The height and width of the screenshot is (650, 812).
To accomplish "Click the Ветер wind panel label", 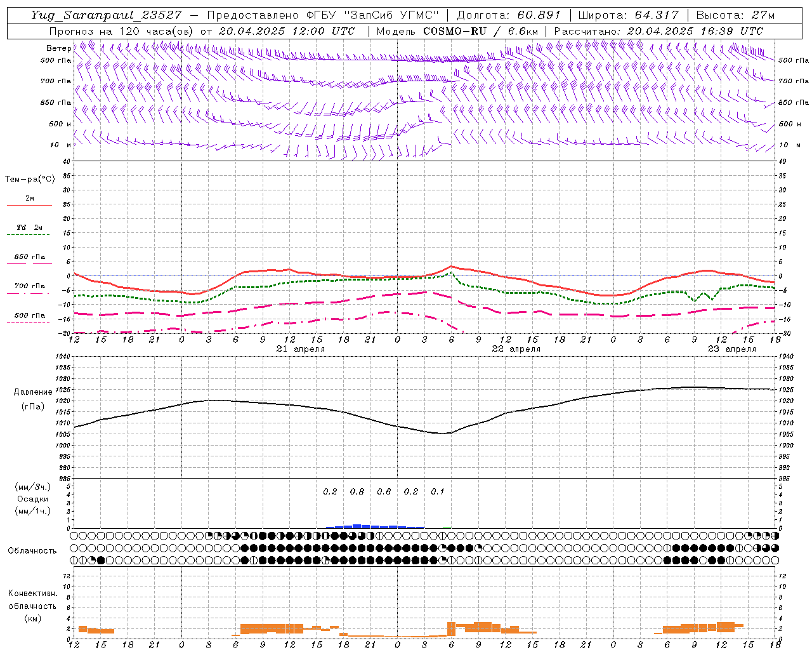I will pyautogui.click(x=58, y=48).
